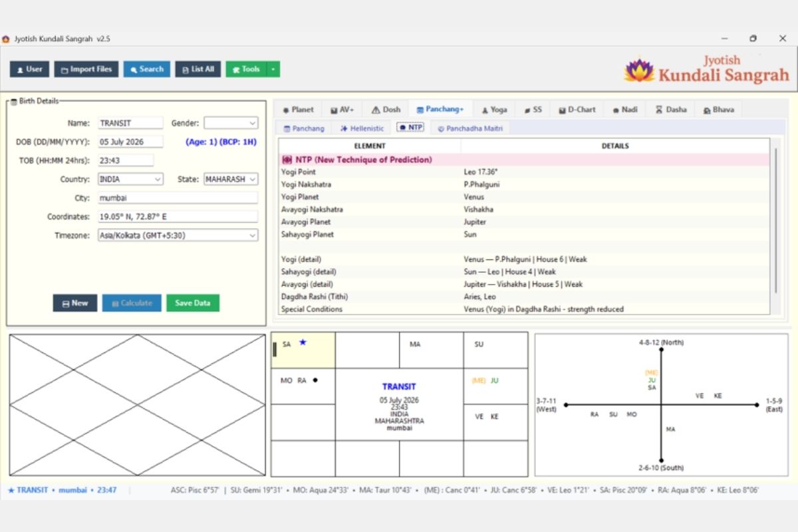Click the 4-8-12 (North) axis label
Screen dimensions: 798x532
(x=661, y=342)
